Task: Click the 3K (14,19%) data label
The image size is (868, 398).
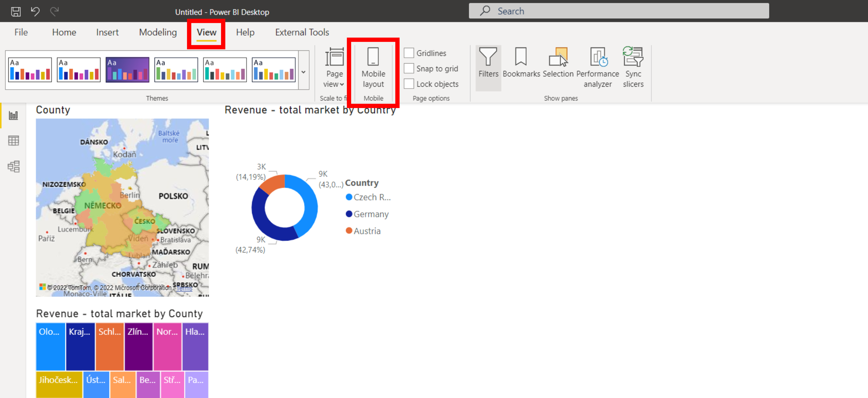Action: (x=251, y=172)
